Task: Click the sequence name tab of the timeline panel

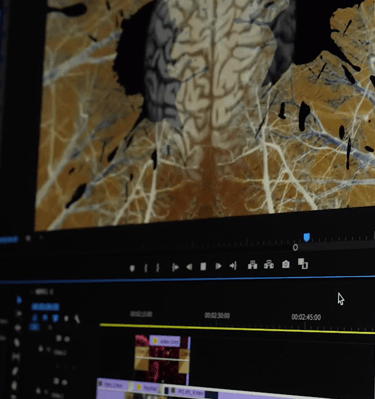Action: pyautogui.click(x=43, y=292)
